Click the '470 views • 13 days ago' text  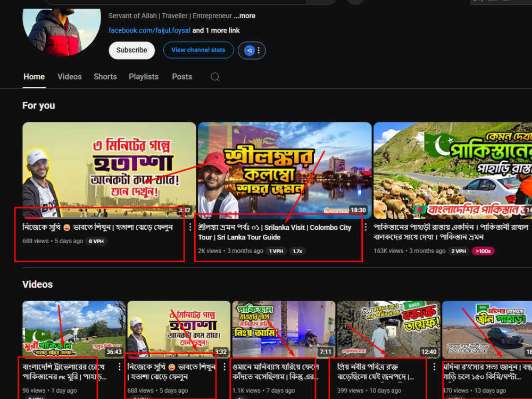[x=475, y=390]
